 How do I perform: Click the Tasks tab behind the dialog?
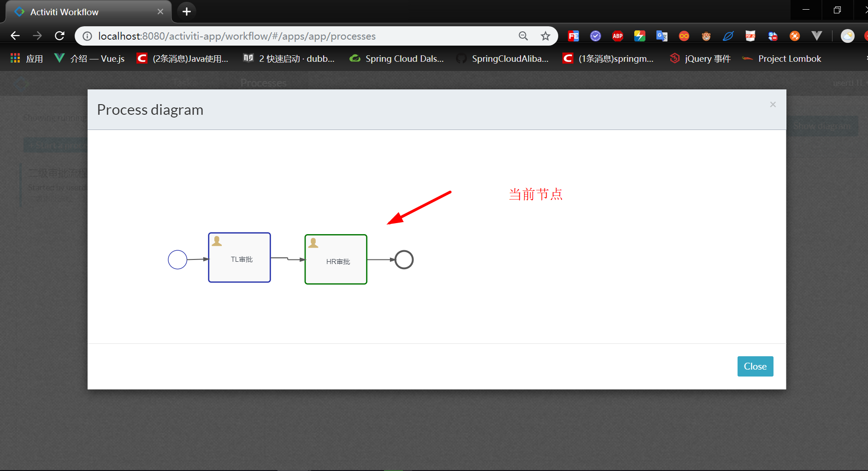(185, 83)
